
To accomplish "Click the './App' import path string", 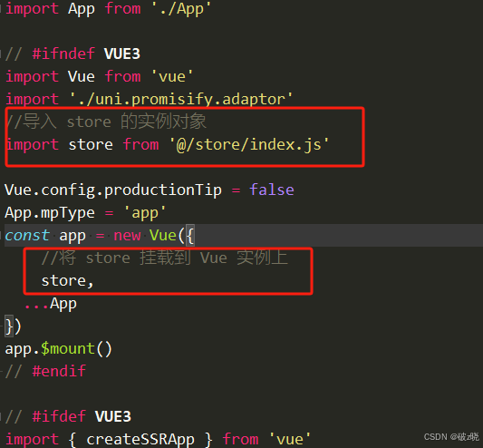I will (x=181, y=9).
